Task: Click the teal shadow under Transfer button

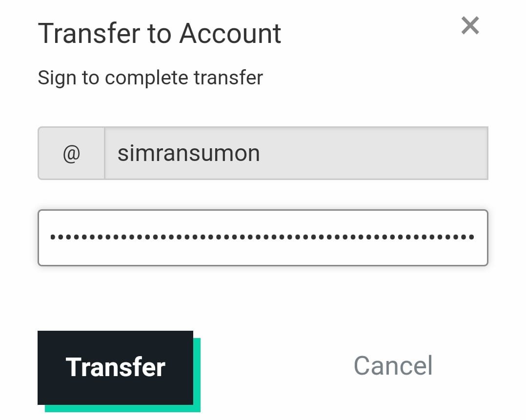Action: pyautogui.click(x=123, y=409)
